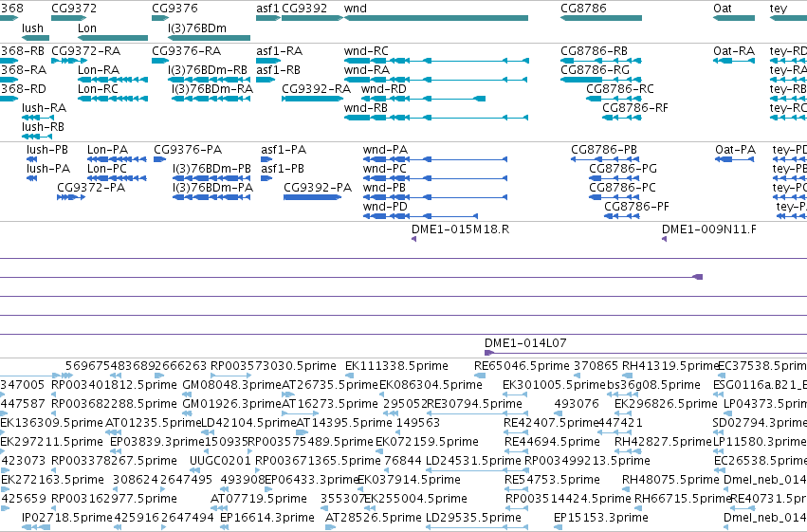
Task: Select the lush gene feature
Action: pos(35,38)
